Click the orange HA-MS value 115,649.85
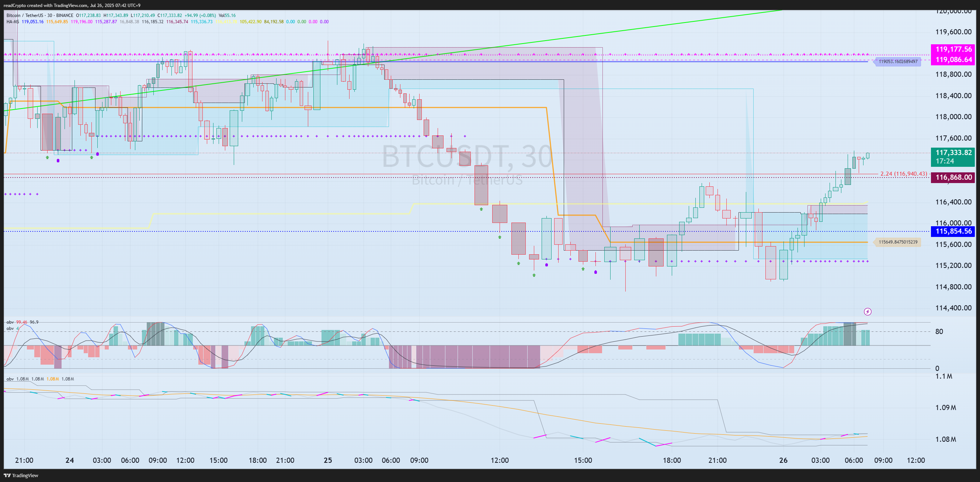Viewport: 980px width, 482px height. tap(57, 22)
